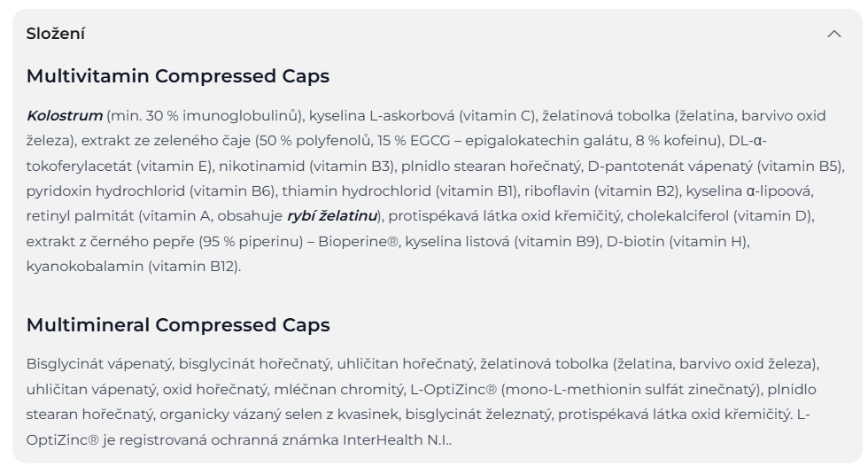868x466 pixels.
Task: Click the Multivitamin Compressed Caps heading
Action: point(178,76)
